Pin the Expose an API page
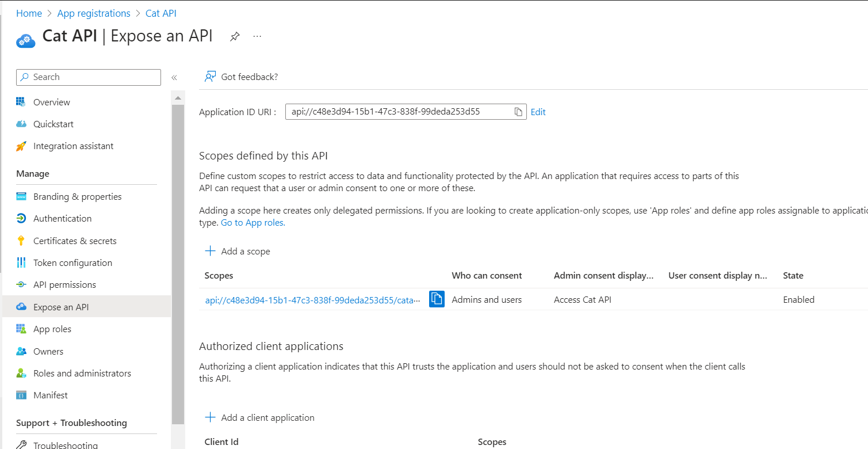868x449 pixels. tap(235, 36)
